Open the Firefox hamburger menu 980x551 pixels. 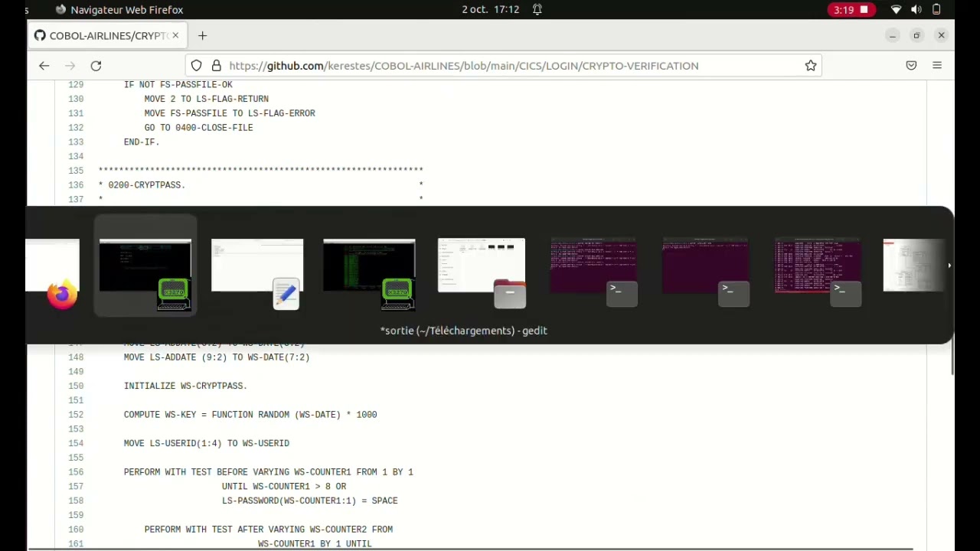pyautogui.click(x=937, y=66)
